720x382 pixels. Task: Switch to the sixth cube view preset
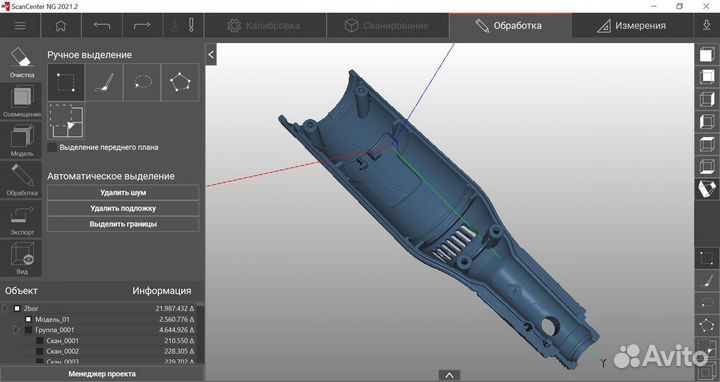[707, 166]
